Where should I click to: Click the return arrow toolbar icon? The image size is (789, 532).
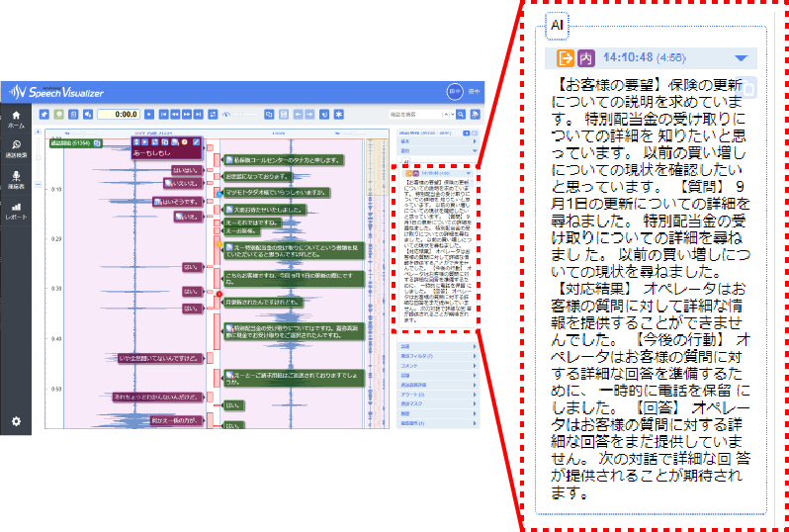pyautogui.click(x=324, y=115)
